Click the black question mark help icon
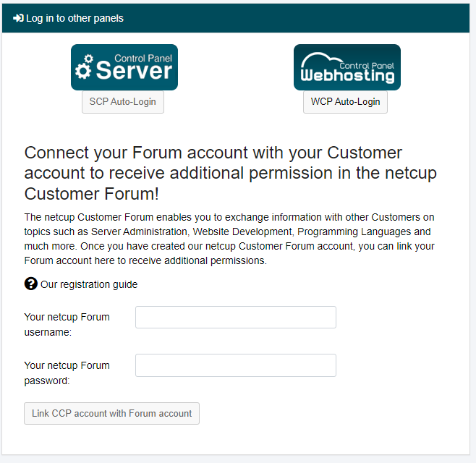The height and width of the screenshot is (463, 476). (31, 284)
